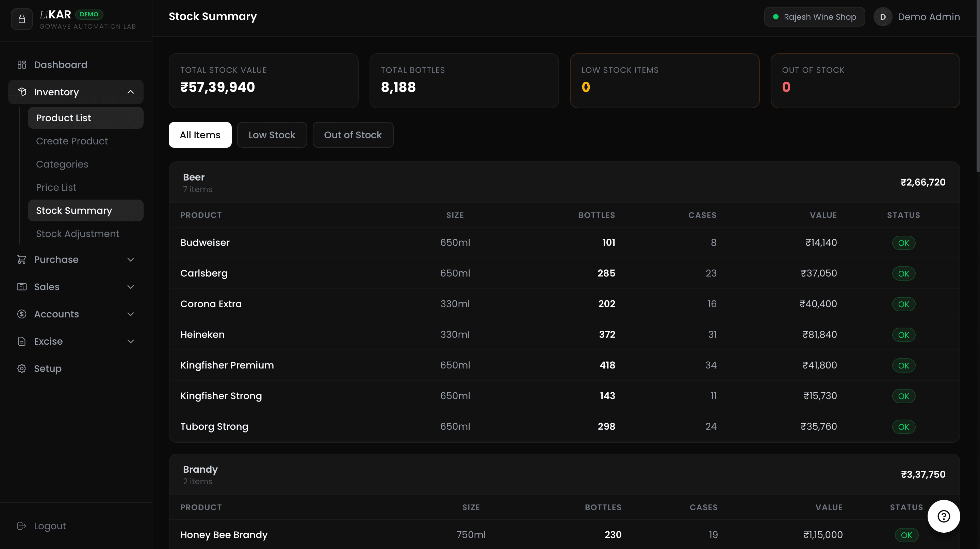Click the Brandy category header
The image size is (980, 549).
click(x=565, y=475)
